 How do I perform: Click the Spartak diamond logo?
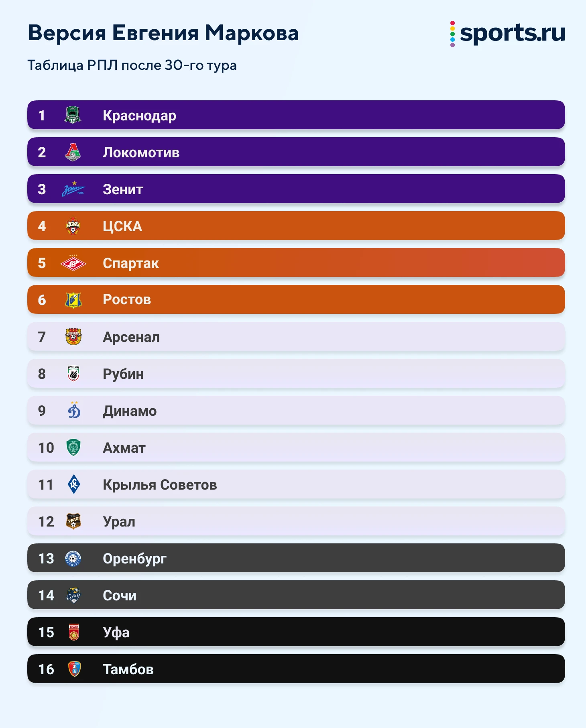[73, 263]
